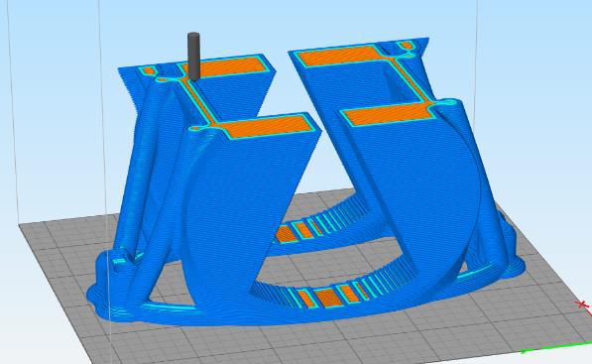Click the cyan-outlined orange channel on left model
Viewport: 592px width, 364px height.
pos(197,100)
